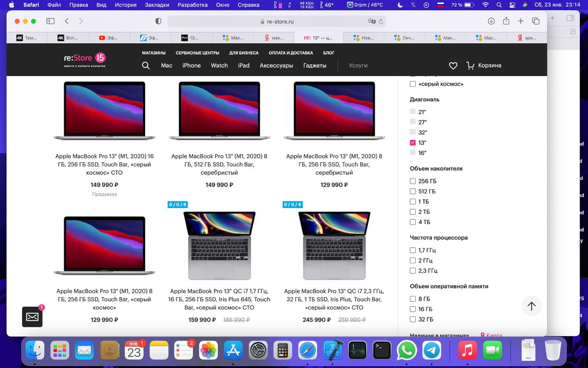This screenshot has height=368, width=588.
Task: Open the Аксессуары category
Action: pyautogui.click(x=276, y=65)
